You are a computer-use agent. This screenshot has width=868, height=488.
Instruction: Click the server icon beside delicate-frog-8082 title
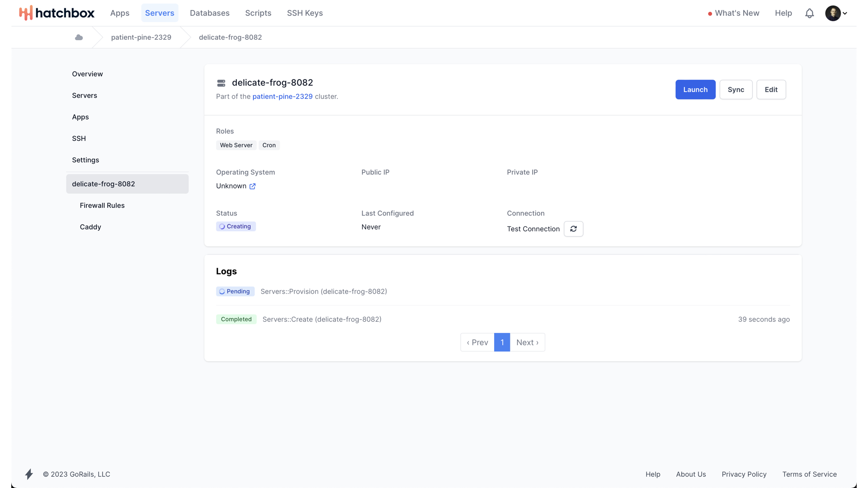221,83
